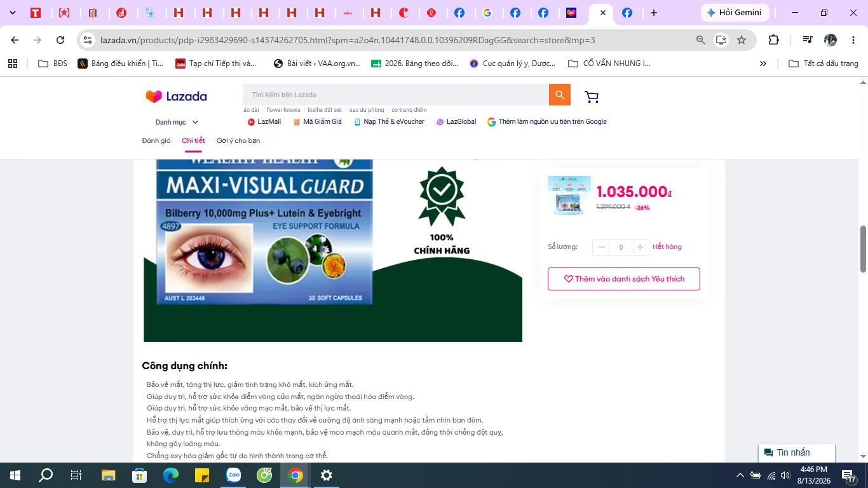
Task: Open the Chrome three-dot menu
Action: click(853, 40)
